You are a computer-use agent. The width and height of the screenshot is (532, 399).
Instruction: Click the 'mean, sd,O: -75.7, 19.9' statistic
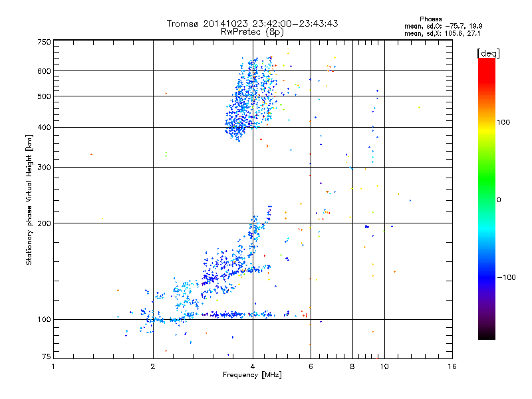click(443, 26)
